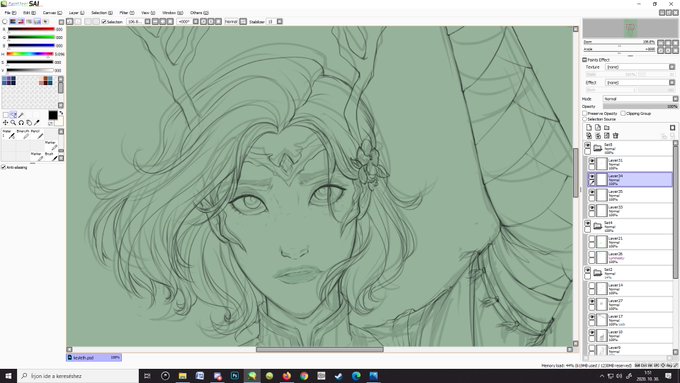Choose the Water brush tool preset
The image size is (680, 383).
8,134
